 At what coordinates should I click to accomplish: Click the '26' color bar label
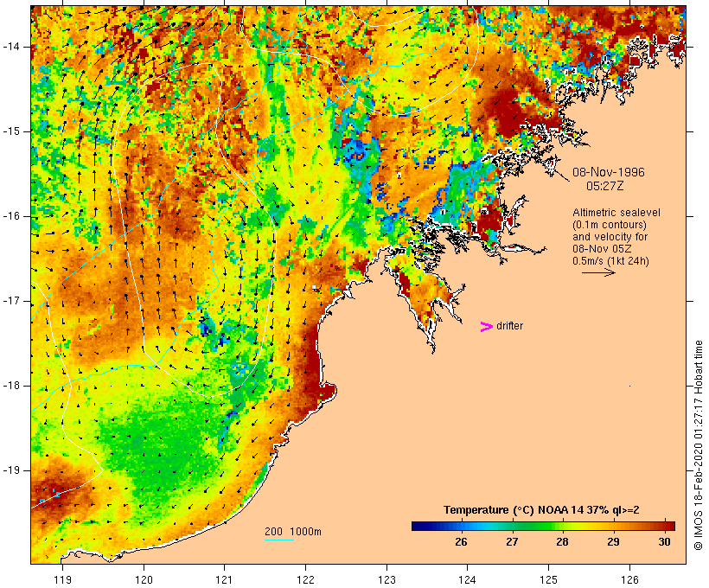point(461,541)
